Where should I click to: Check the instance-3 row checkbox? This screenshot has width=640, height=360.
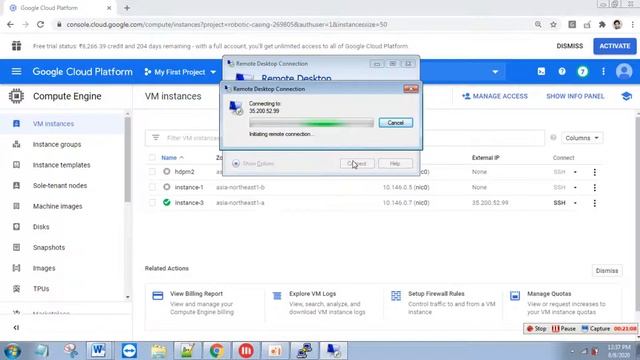[x=152, y=203]
